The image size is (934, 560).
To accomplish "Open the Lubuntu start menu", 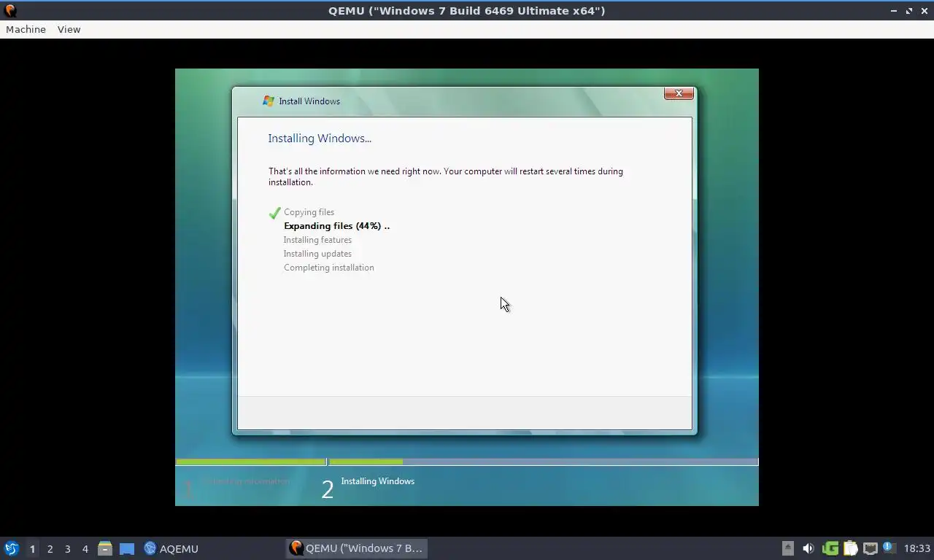I will pyautogui.click(x=12, y=548).
